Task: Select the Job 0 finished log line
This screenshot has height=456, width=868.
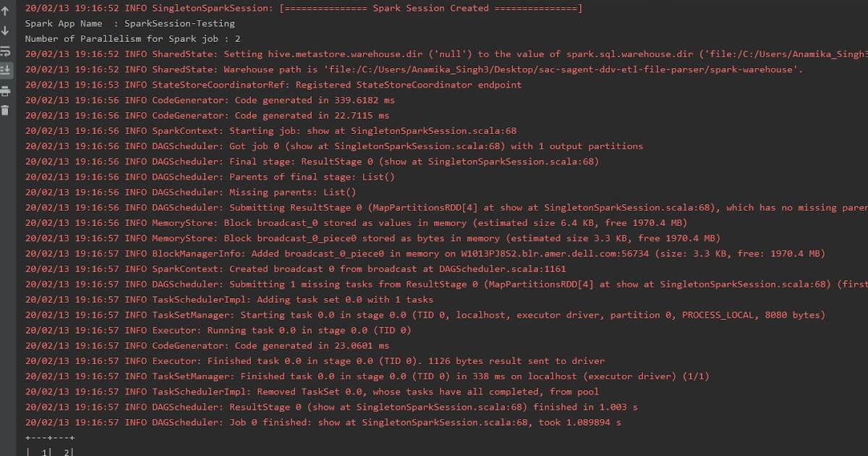Action: pos(323,422)
